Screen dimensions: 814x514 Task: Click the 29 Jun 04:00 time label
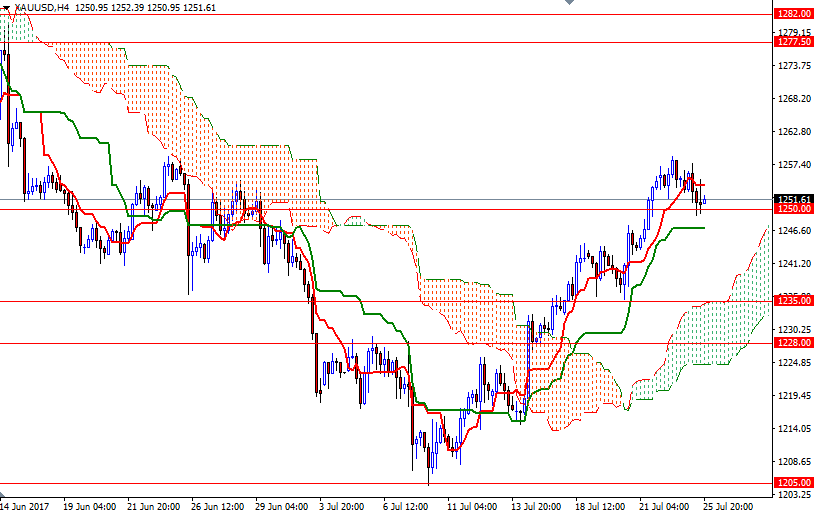(282, 506)
